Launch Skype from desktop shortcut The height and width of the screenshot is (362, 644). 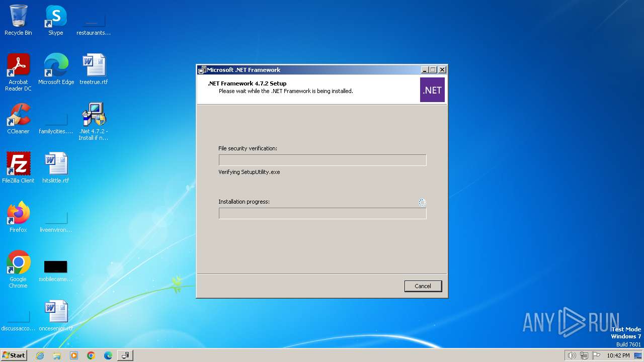coord(56,20)
